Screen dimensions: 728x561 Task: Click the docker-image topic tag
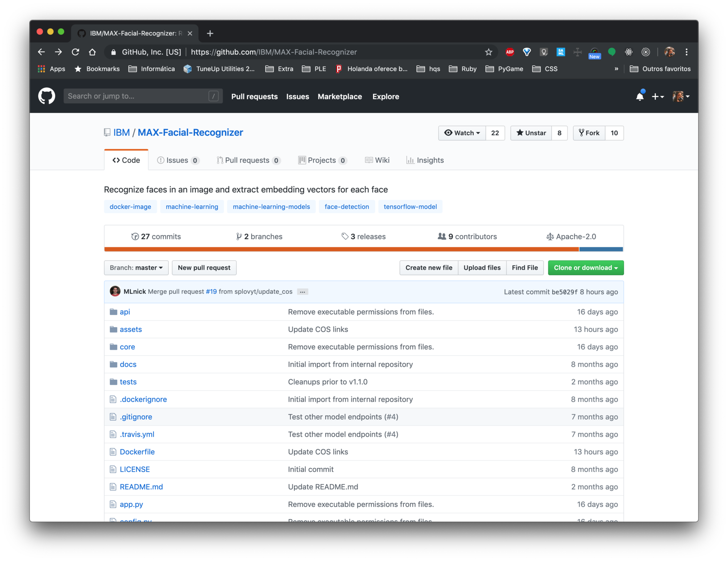pos(130,207)
